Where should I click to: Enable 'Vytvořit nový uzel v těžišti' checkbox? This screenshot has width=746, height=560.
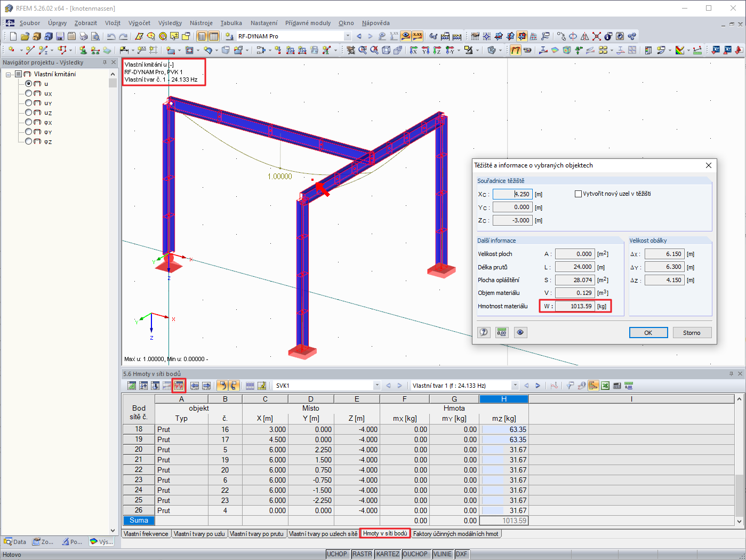click(x=578, y=194)
